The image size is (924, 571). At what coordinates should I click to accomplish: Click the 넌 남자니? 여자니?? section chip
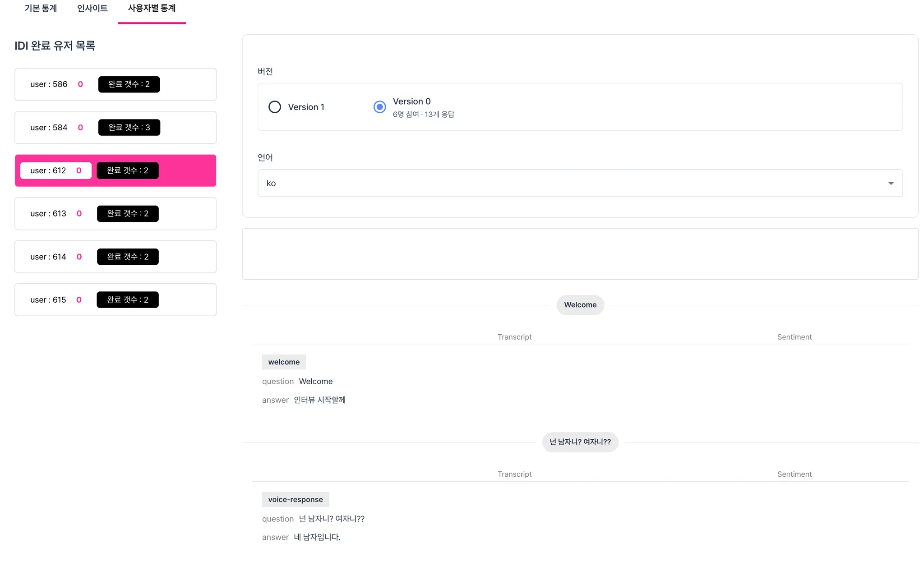click(x=580, y=442)
